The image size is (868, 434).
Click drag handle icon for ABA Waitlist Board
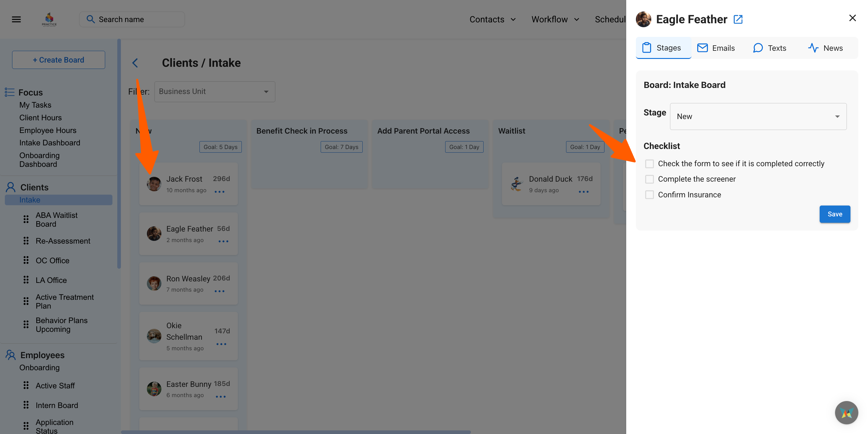[x=26, y=219]
